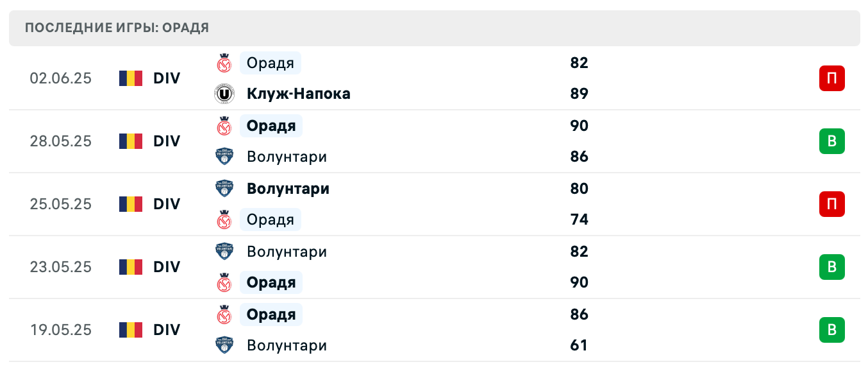Click the score 89 for Клуж-Напока
868x371 pixels.
point(579,94)
